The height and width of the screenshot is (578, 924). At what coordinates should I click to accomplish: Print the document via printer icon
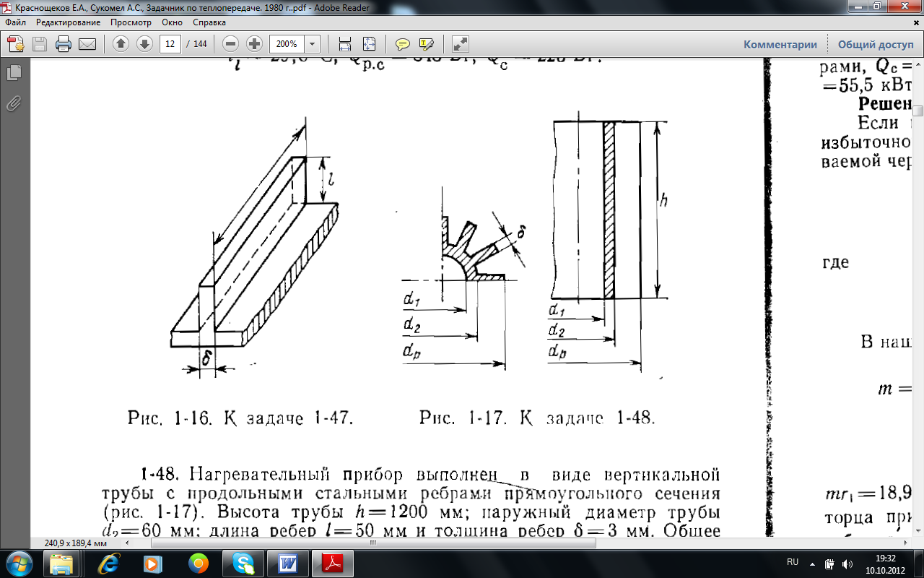pos(64,44)
